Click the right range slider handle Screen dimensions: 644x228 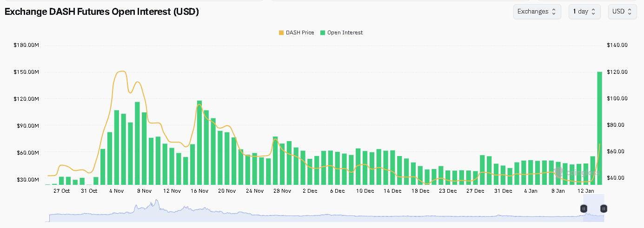[x=603, y=208]
